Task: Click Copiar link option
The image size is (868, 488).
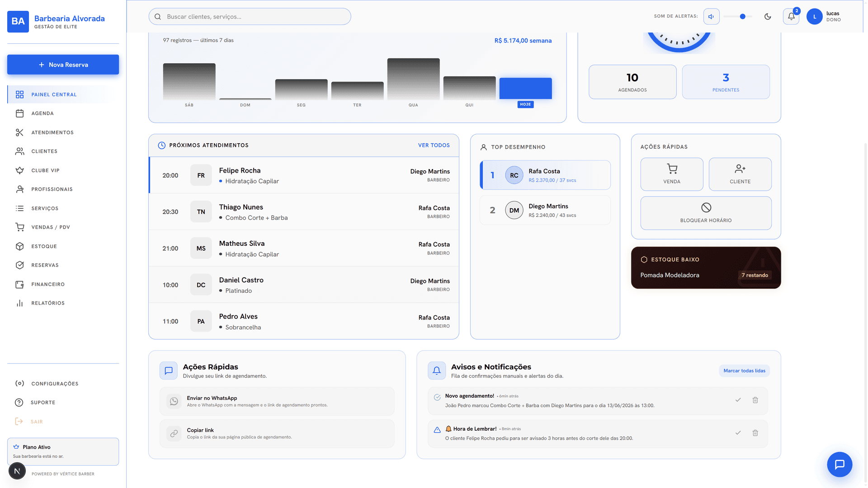Action: pyautogui.click(x=277, y=433)
